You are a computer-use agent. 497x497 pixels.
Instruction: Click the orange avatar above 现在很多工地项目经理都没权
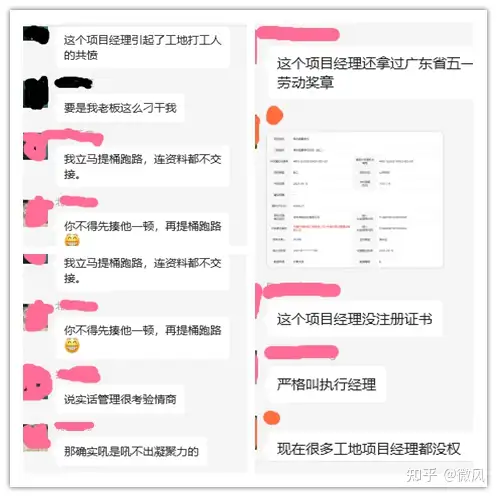[271, 418]
